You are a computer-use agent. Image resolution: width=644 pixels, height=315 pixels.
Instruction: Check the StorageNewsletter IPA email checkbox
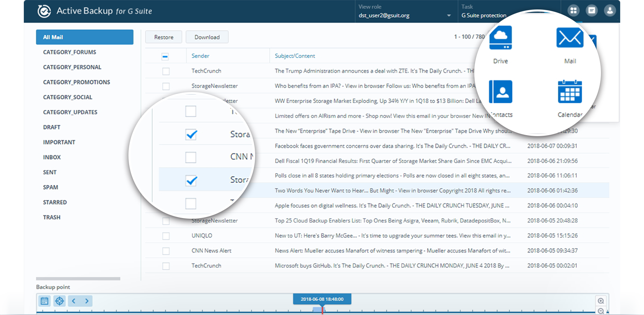pos(166,86)
